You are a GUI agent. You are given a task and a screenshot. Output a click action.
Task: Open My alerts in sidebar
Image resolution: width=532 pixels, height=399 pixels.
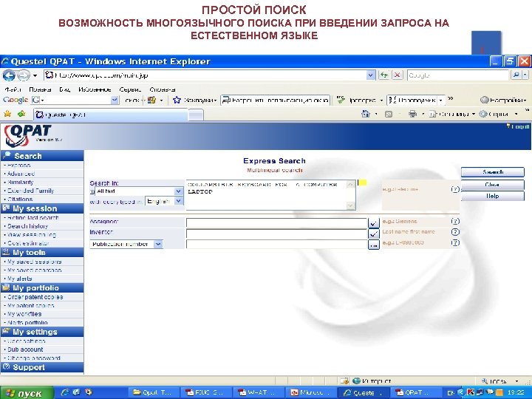(20, 279)
